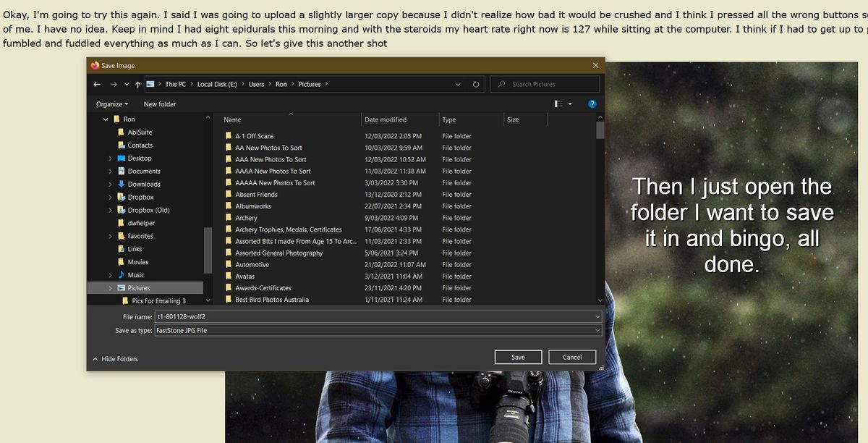The height and width of the screenshot is (443, 868).
Task: Click the Automotive folder icon
Action: coord(229,265)
